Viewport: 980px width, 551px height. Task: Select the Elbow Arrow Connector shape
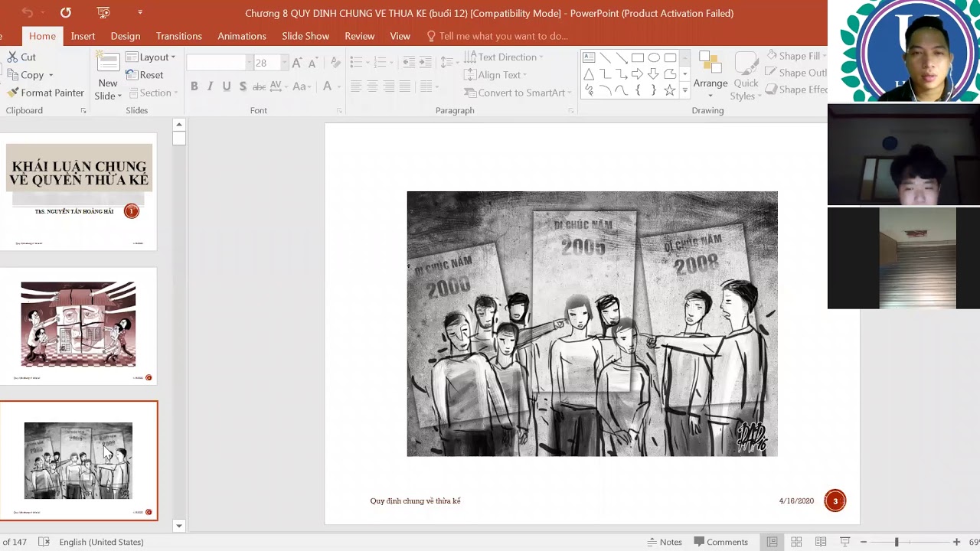(x=621, y=74)
